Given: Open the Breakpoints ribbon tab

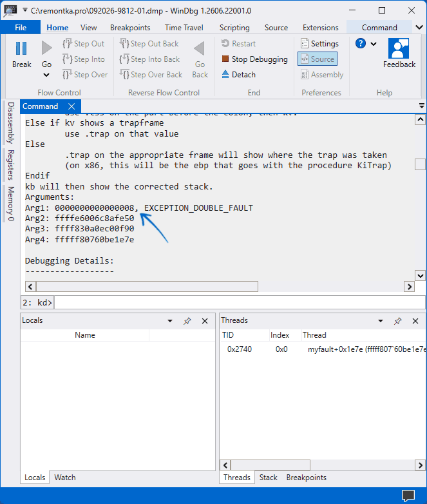Looking at the screenshot, I should pyautogui.click(x=130, y=27).
